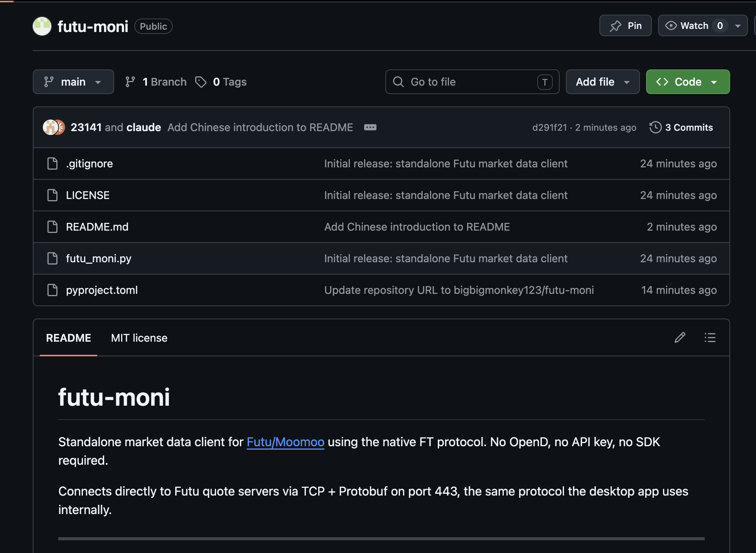Switch to the MIT license tab
Screen dimensions: 756x553
click(139, 338)
